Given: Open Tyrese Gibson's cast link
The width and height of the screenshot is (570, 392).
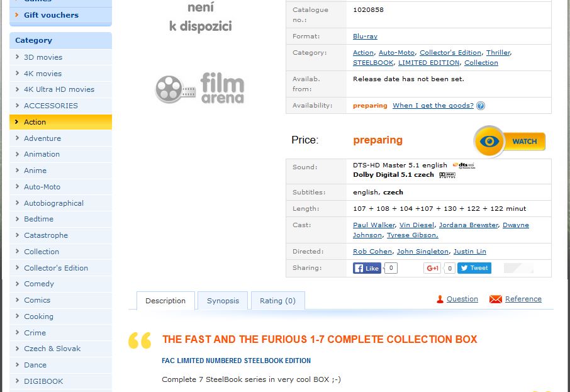Looking at the screenshot, I should tap(413, 235).
